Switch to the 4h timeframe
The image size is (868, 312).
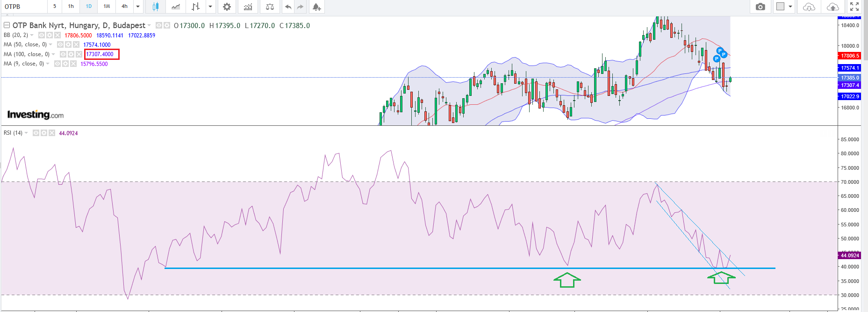(x=124, y=7)
